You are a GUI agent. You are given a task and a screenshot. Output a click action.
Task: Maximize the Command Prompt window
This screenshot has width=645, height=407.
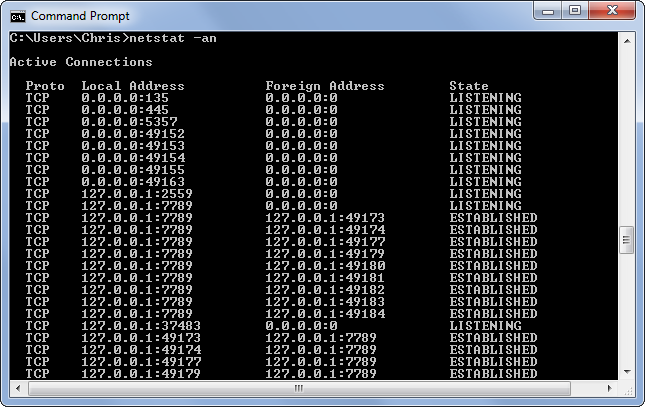tap(576, 12)
